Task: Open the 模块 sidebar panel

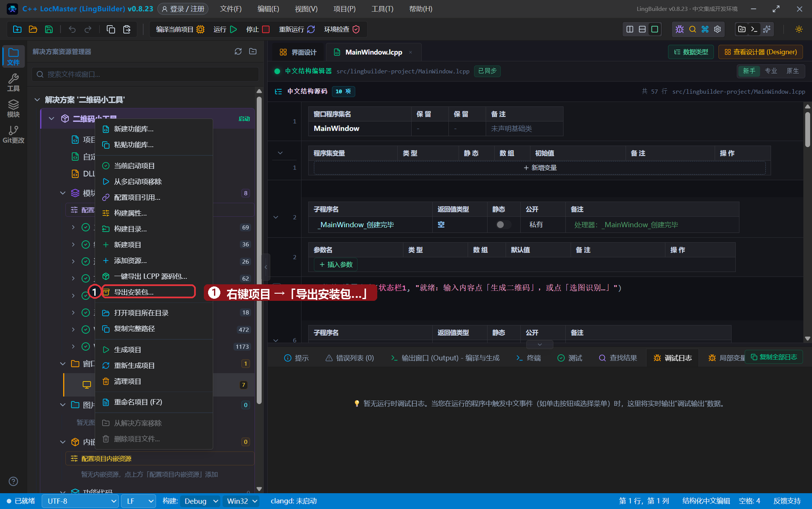Action: point(13,109)
